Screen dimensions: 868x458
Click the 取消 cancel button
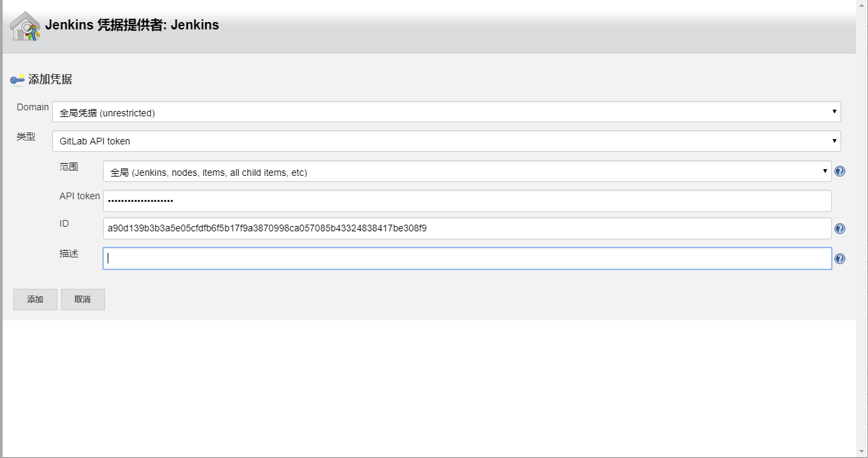click(x=83, y=300)
